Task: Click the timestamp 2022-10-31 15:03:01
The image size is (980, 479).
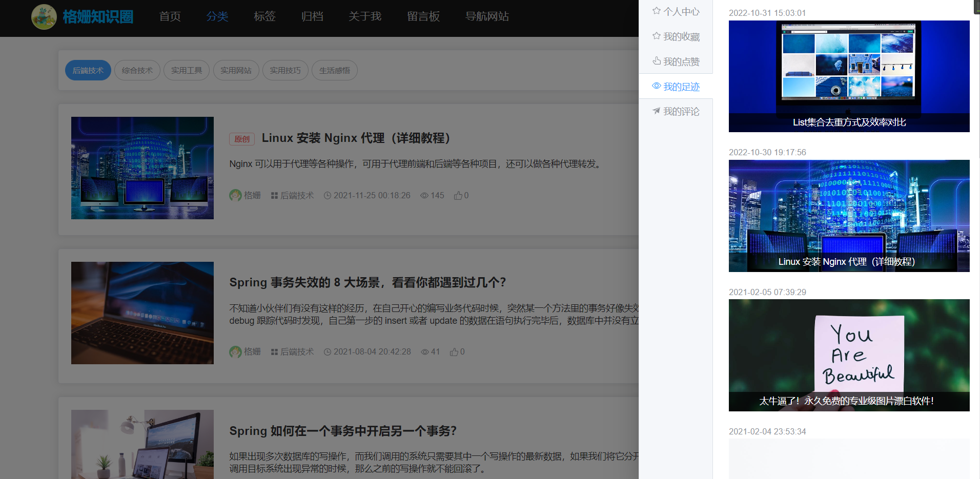Action: (767, 13)
